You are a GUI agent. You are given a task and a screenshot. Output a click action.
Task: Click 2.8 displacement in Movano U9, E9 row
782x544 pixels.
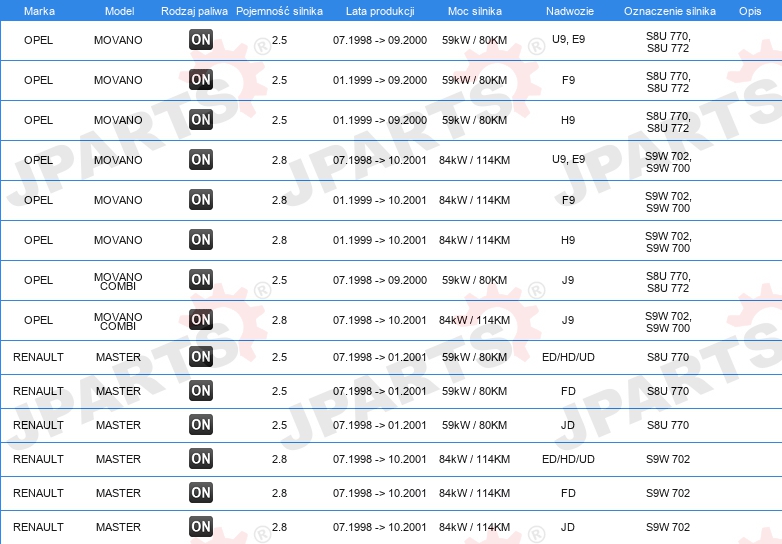coord(279,160)
